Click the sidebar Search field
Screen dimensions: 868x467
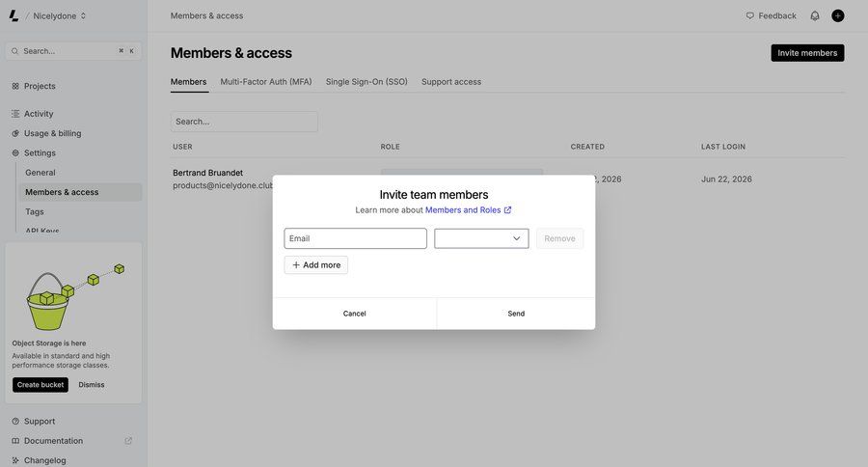coord(73,51)
